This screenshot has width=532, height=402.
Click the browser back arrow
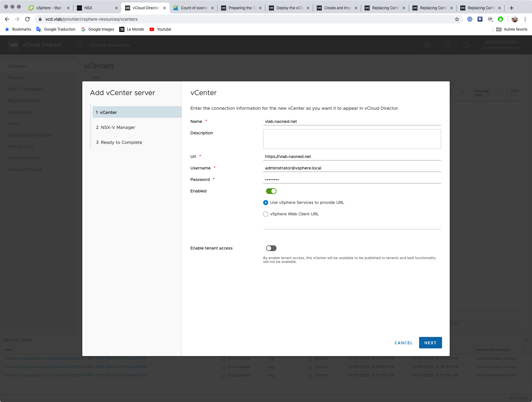[7, 19]
